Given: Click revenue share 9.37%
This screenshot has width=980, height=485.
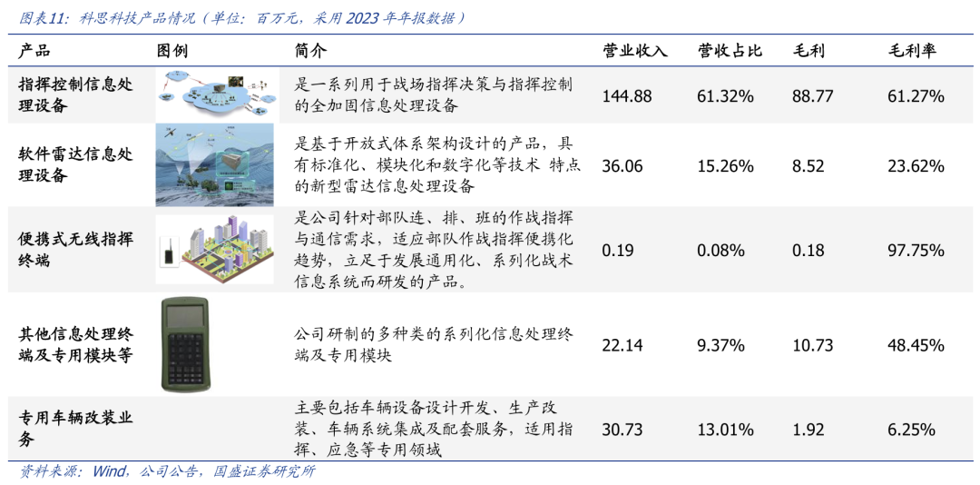Looking at the screenshot, I should point(720,345).
